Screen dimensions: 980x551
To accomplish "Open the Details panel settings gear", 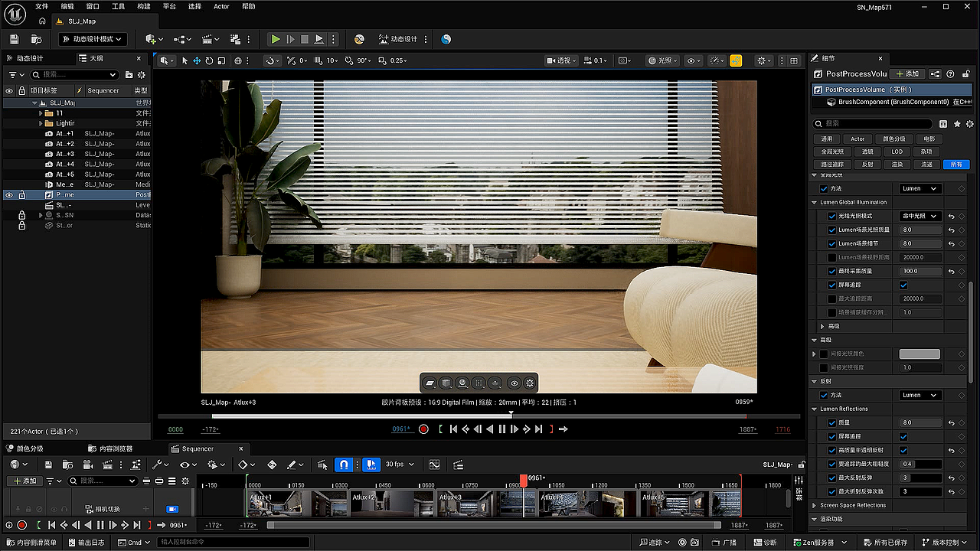I will pos(969,123).
